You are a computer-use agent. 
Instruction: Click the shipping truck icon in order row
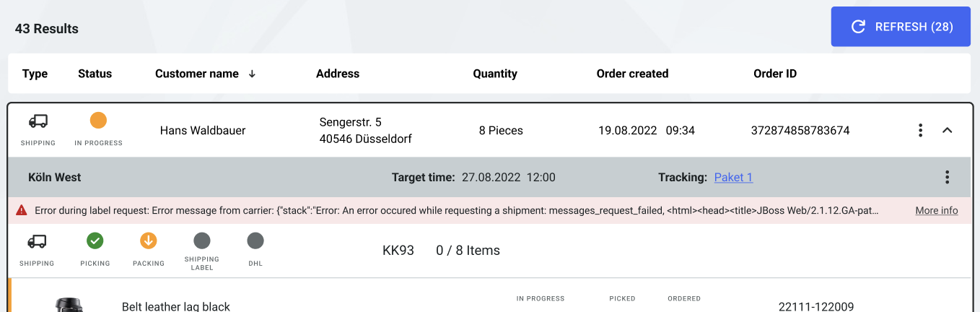pos(38,121)
